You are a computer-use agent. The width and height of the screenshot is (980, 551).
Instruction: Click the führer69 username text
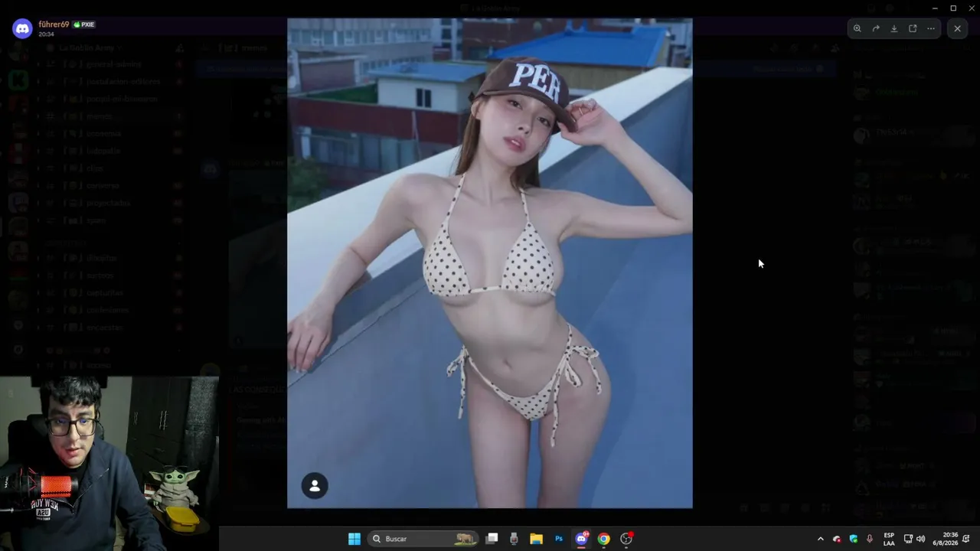pyautogui.click(x=54, y=24)
